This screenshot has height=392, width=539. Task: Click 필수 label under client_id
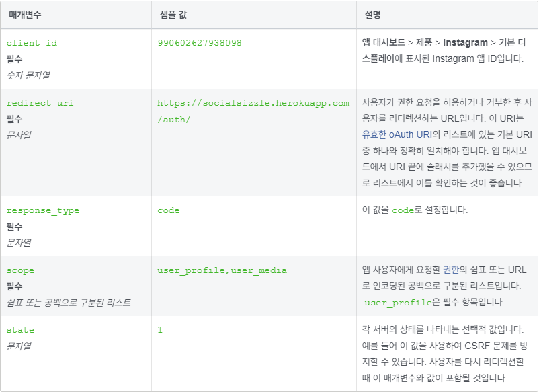click(14, 59)
